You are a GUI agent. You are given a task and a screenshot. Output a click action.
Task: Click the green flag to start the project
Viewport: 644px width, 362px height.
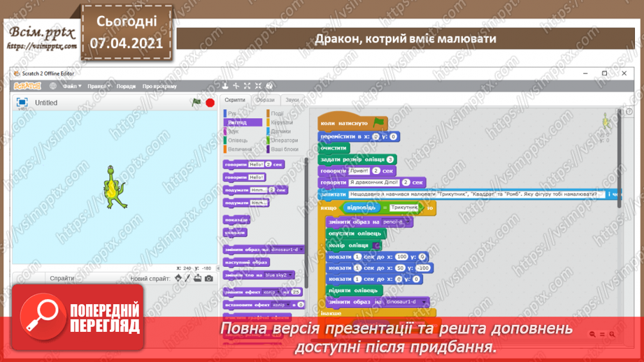(x=196, y=102)
